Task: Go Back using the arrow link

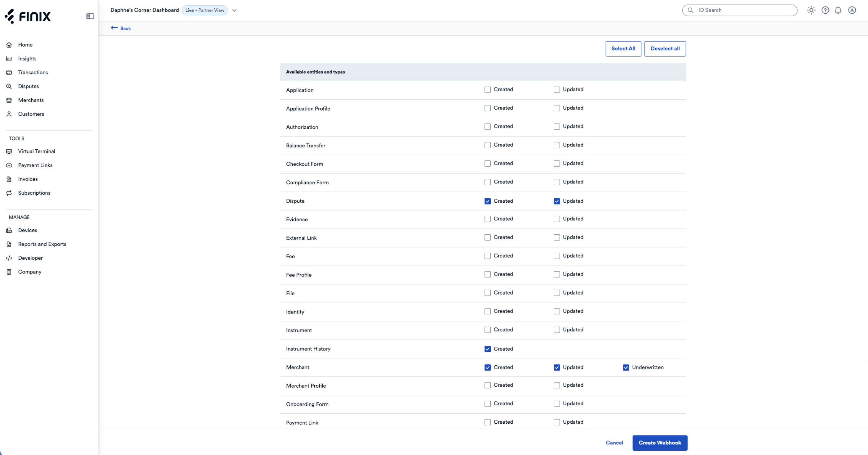Action: point(121,28)
